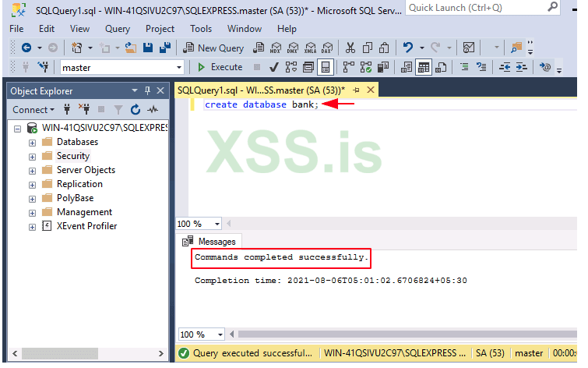Switch to Results to Text mode
The height and width of the screenshot is (368, 588).
(x=406, y=67)
